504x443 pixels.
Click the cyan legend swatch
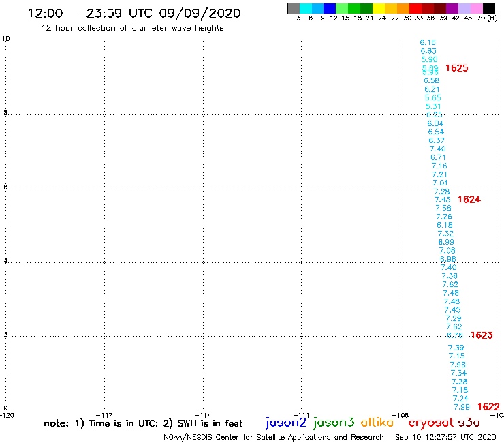pyautogui.click(x=306, y=8)
